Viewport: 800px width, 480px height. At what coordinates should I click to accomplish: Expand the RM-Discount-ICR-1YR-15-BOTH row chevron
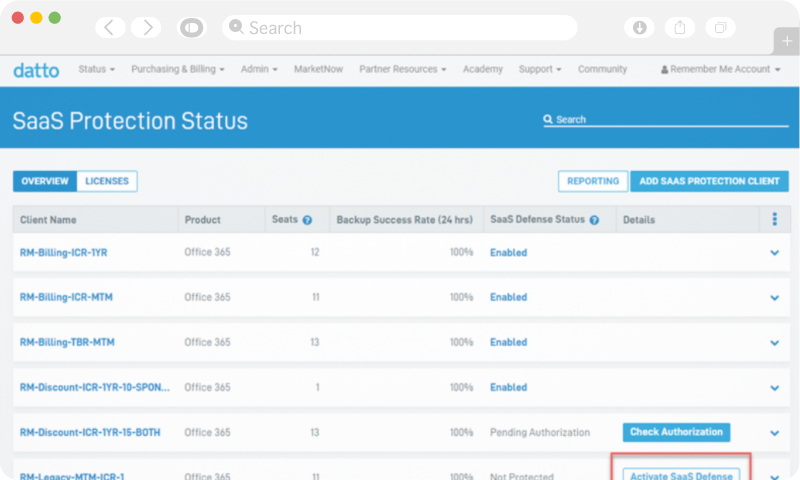[774, 433]
